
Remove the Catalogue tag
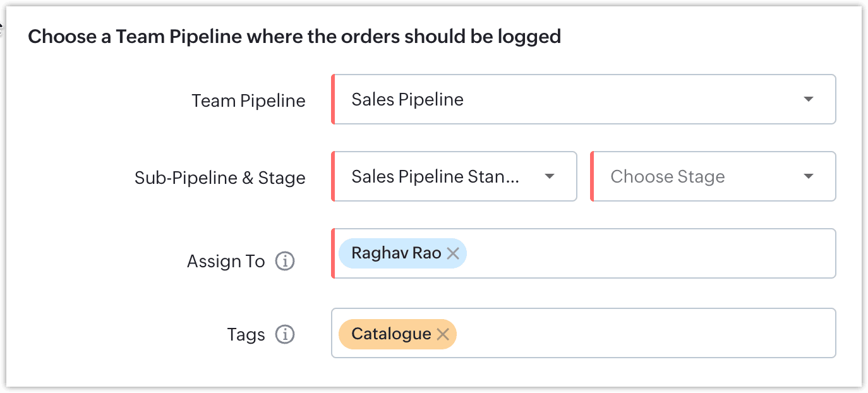(x=443, y=334)
